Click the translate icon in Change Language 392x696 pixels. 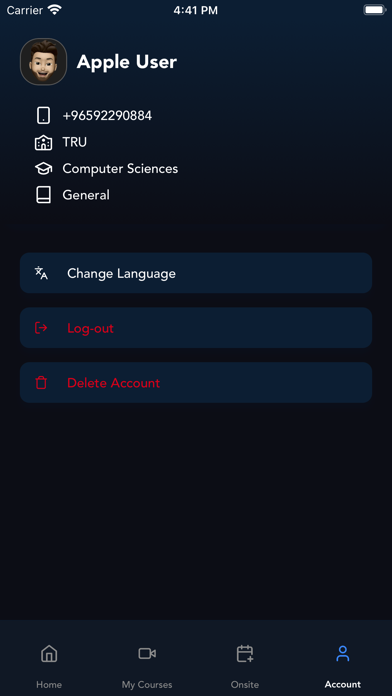pyautogui.click(x=41, y=273)
